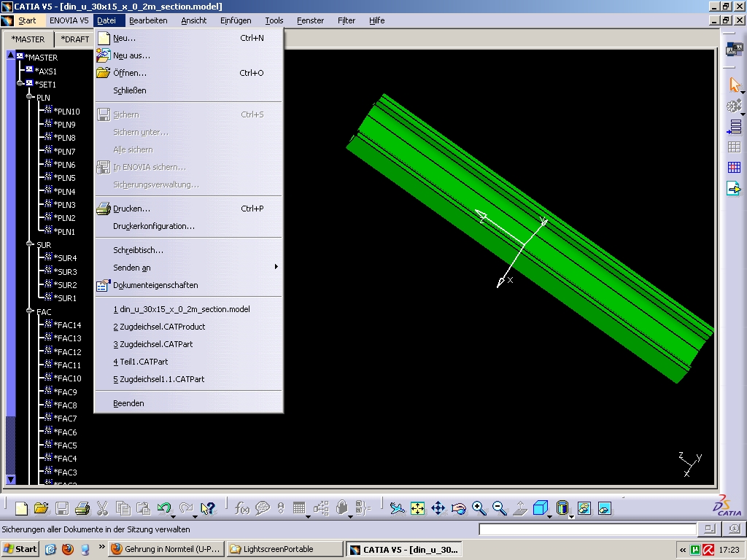Choose Drucken... in the Datei menu
This screenshot has height=560, width=747.
(189, 209)
